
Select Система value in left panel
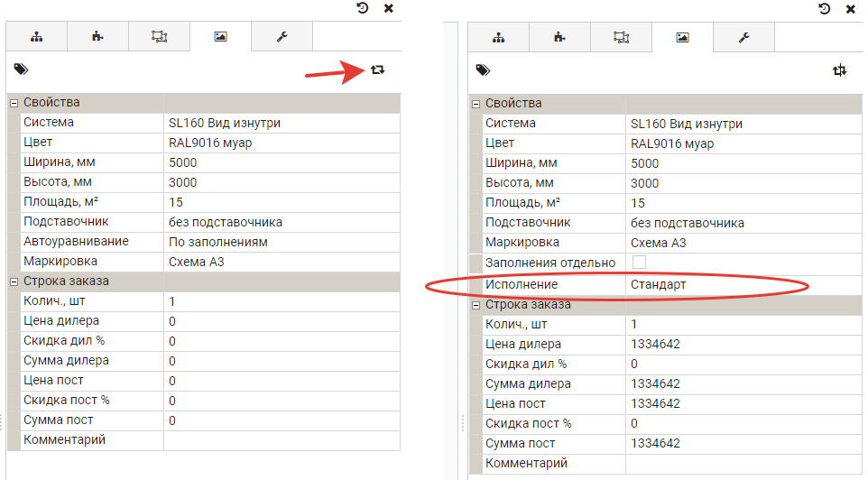[282, 123]
